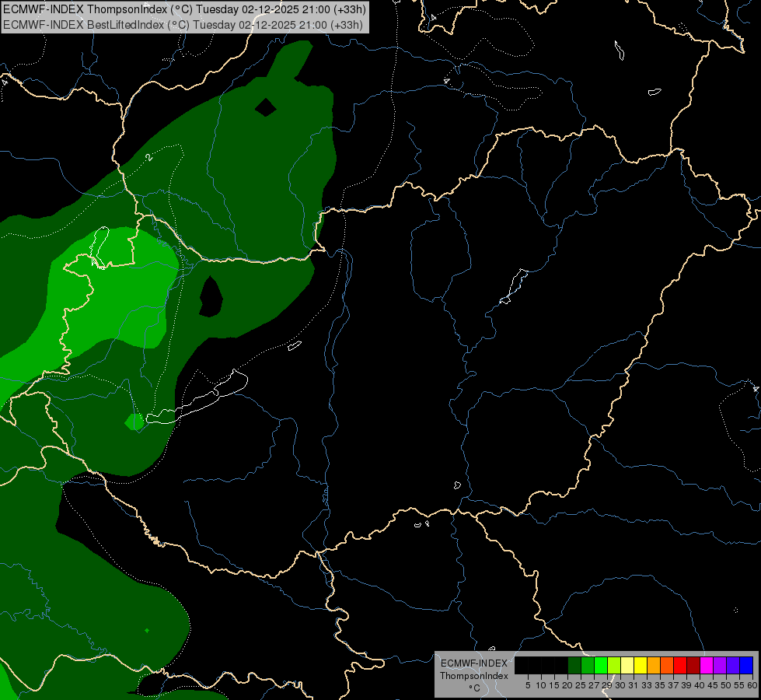The width and height of the screenshot is (761, 700).
Task: Click the legend value '30'
Action: 620,685
